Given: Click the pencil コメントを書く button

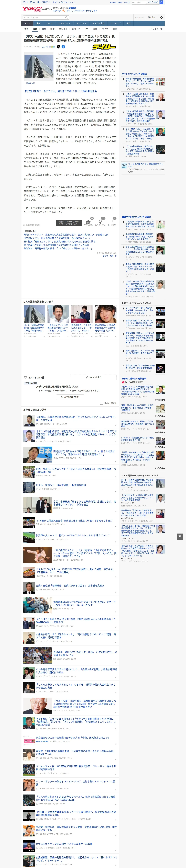Looking at the screenshot, I should pyautogui.click(x=93, y=377).
